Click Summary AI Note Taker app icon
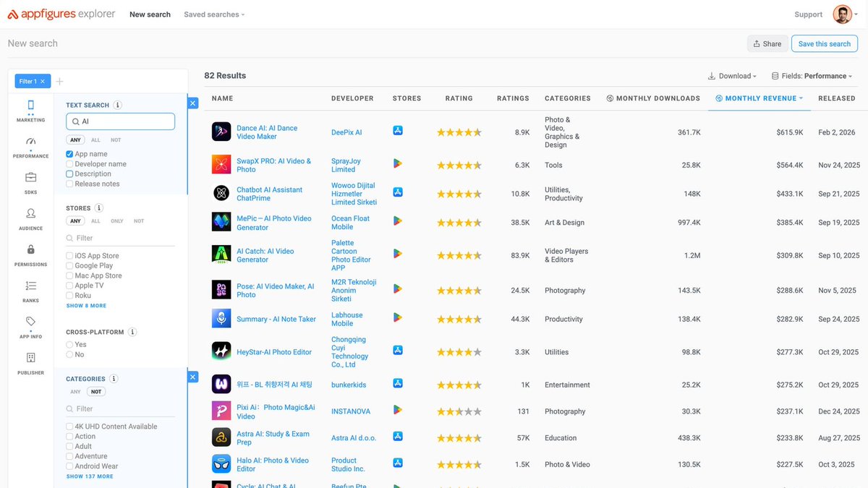This screenshot has width=868, height=488. tap(221, 318)
